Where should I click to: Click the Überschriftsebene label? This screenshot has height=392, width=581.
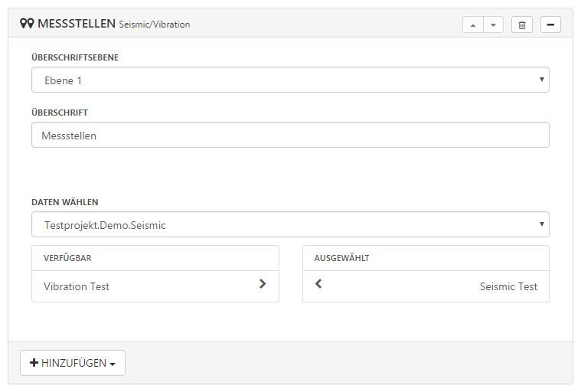pos(75,57)
